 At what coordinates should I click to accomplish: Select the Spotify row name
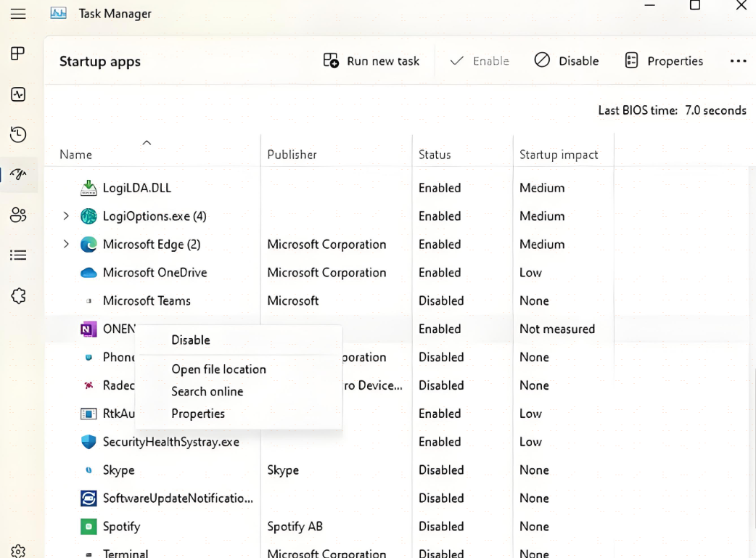tap(121, 527)
